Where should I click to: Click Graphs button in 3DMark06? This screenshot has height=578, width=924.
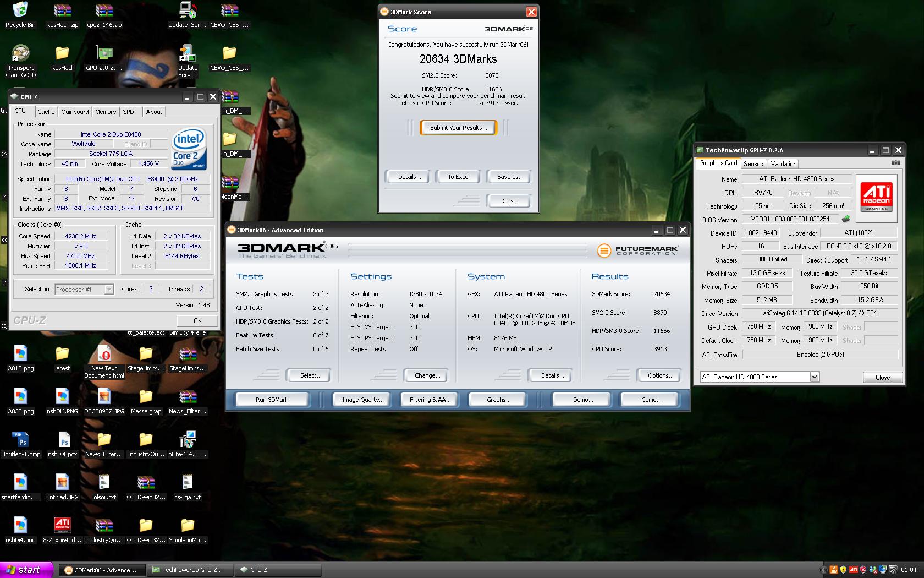click(498, 400)
